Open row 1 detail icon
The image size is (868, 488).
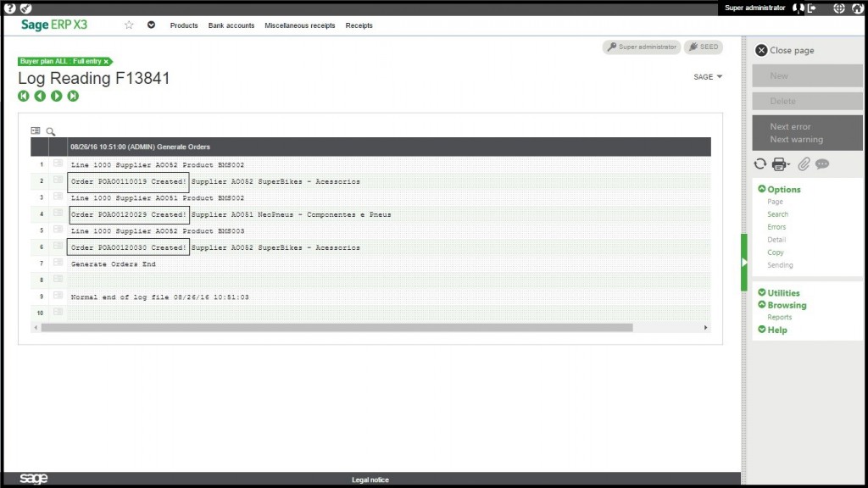(58, 164)
